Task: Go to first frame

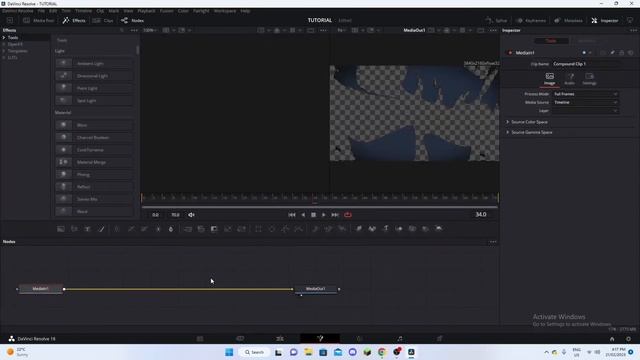Action: click(291, 215)
